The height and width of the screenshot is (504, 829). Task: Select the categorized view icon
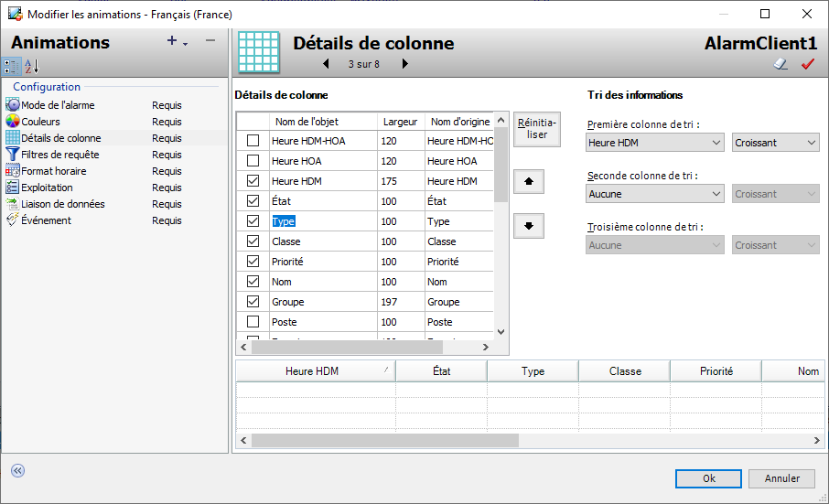[x=11, y=66]
